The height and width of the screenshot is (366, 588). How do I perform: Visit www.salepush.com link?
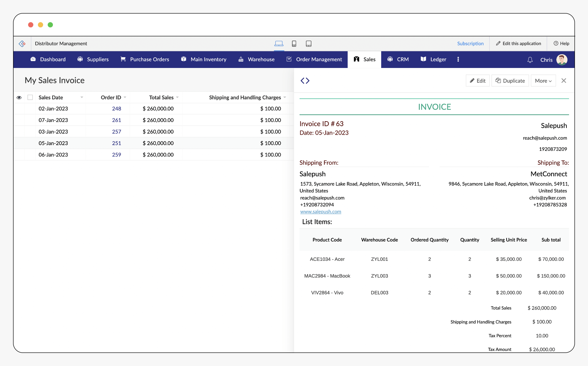point(320,211)
